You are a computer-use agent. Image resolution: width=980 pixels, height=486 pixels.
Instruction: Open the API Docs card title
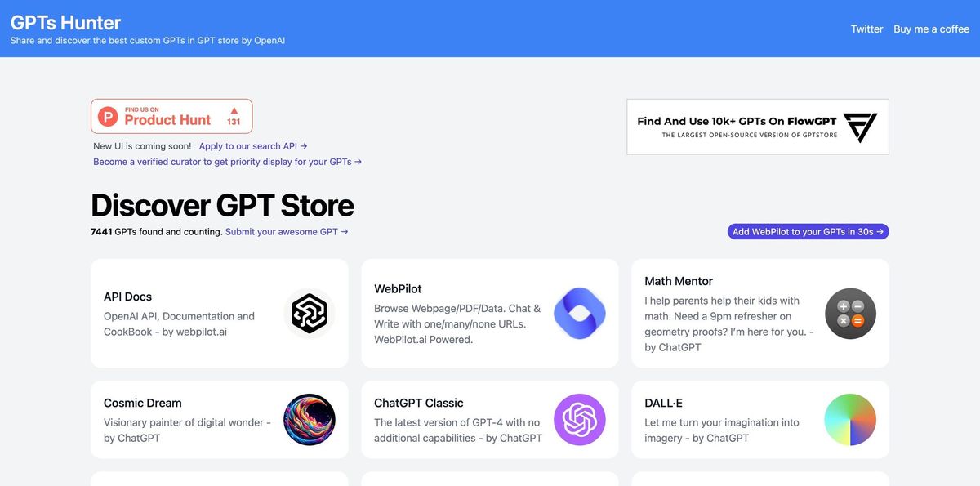pos(127,297)
